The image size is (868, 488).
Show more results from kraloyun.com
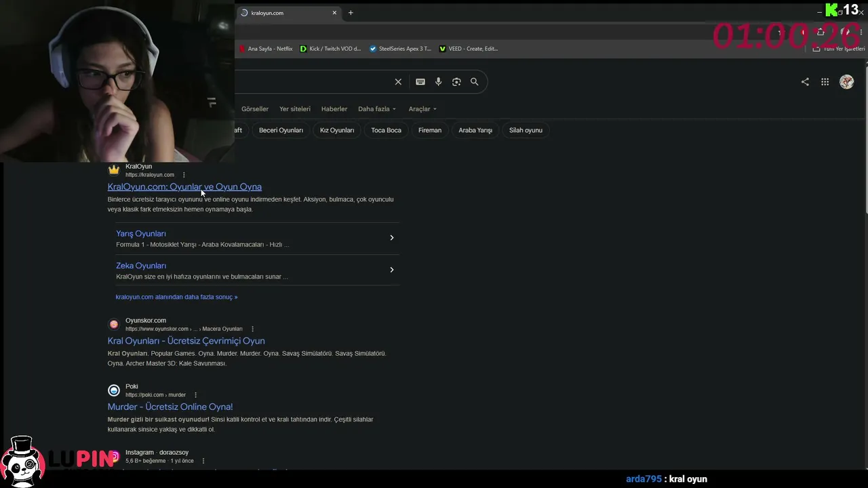tap(176, 297)
